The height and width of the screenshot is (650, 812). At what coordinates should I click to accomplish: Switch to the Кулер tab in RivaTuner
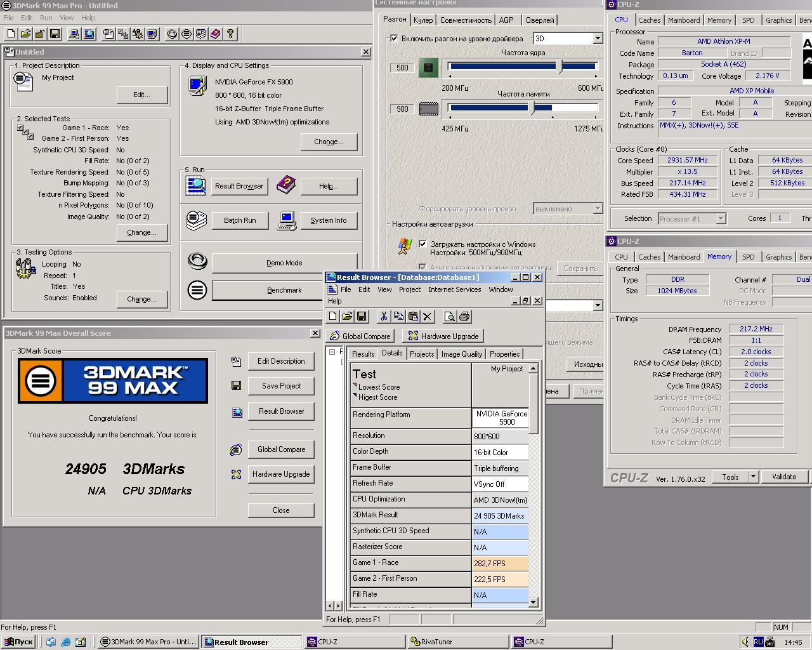click(423, 20)
